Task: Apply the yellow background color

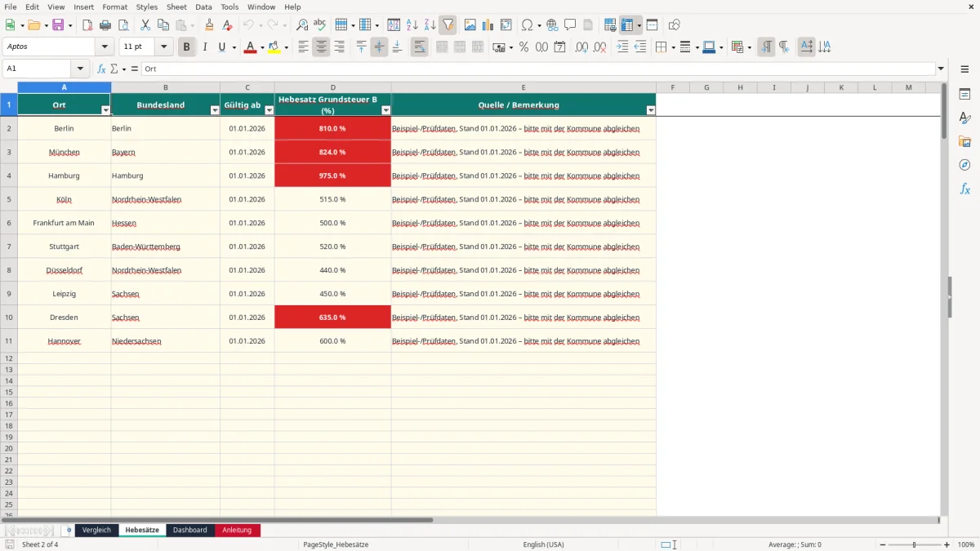Action: pos(274,47)
